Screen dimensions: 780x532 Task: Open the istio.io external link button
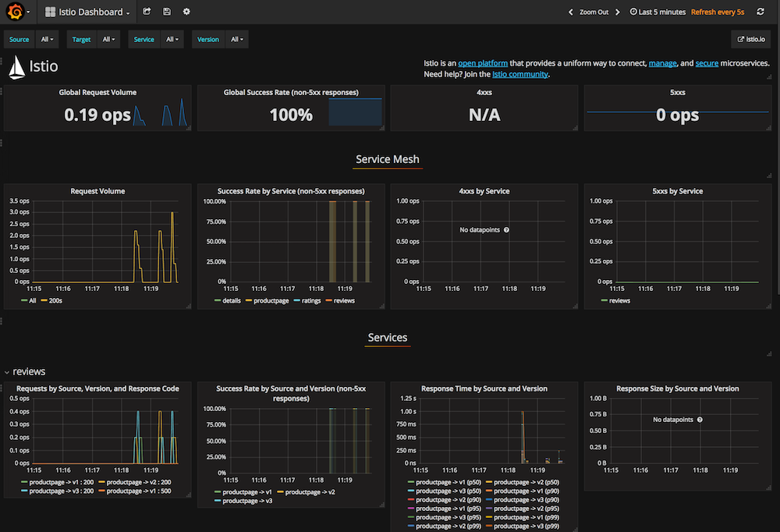(x=750, y=39)
